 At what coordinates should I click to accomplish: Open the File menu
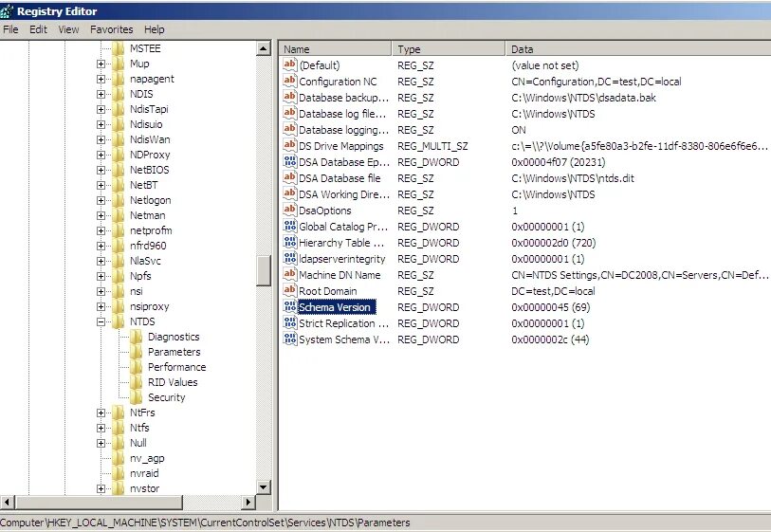(10, 29)
